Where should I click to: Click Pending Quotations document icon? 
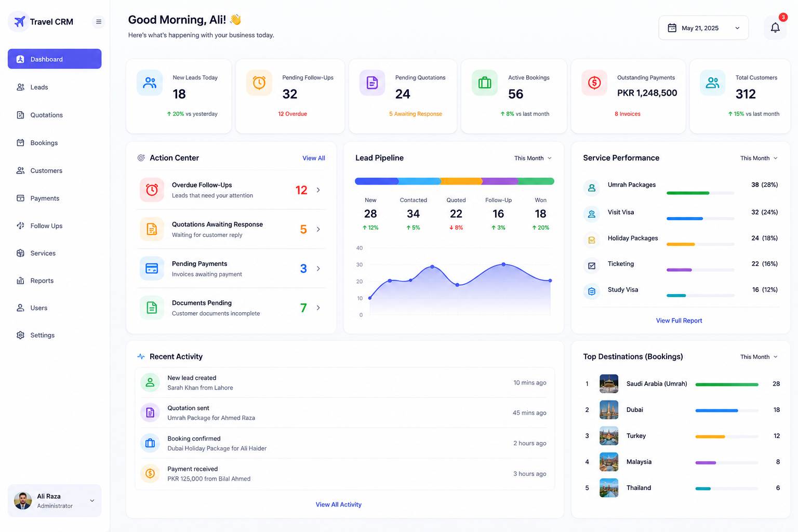click(x=373, y=83)
